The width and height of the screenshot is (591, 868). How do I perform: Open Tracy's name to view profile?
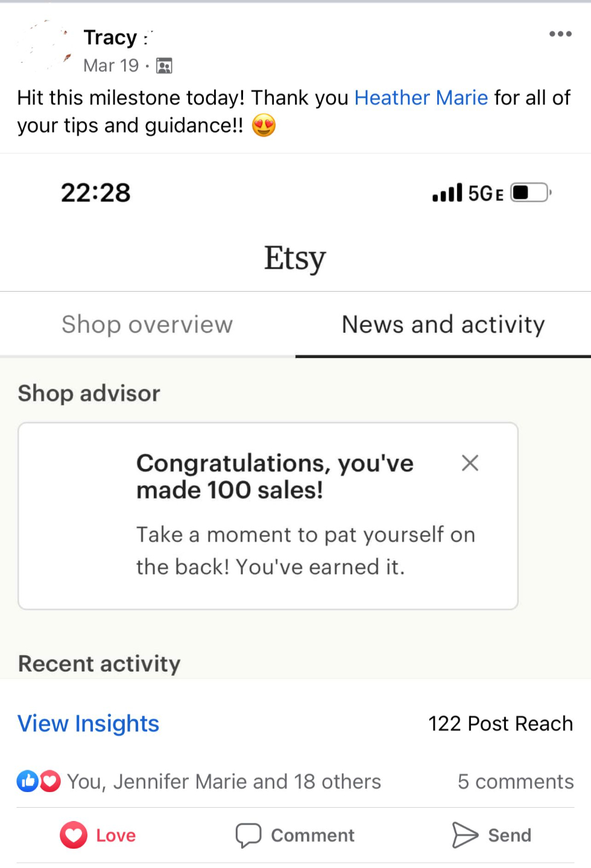tap(110, 37)
